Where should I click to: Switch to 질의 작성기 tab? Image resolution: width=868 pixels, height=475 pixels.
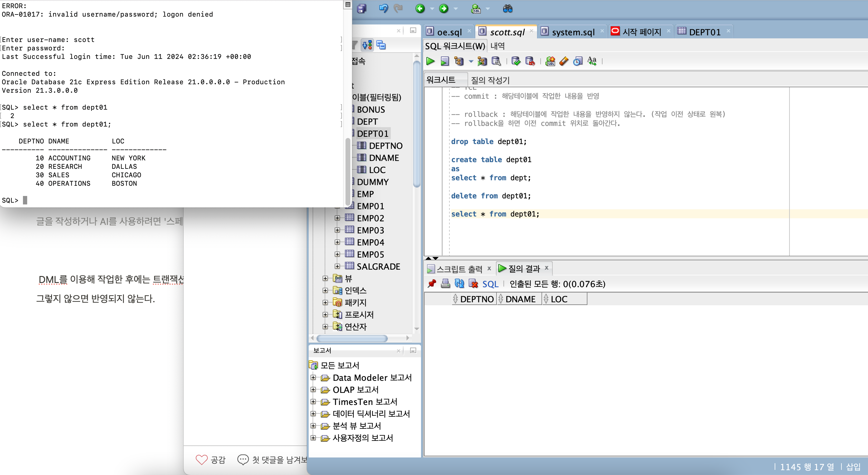[490, 80]
